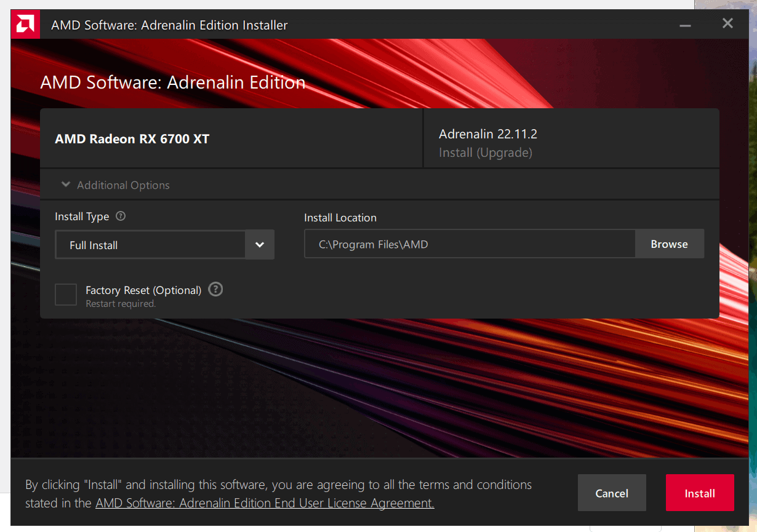Select the Full Install text in the combo box
The height and width of the screenshot is (532, 757).
pyautogui.click(x=94, y=244)
